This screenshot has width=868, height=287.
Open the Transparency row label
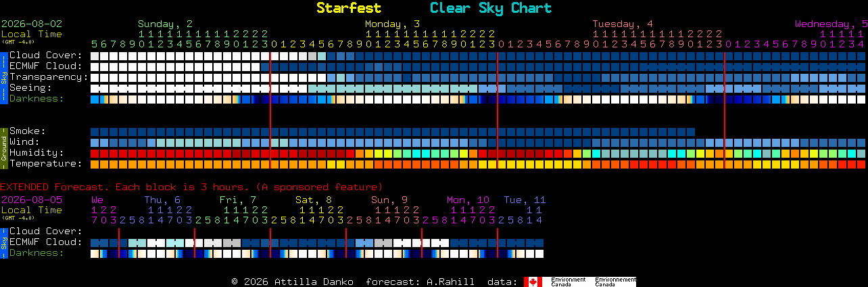pos(49,77)
